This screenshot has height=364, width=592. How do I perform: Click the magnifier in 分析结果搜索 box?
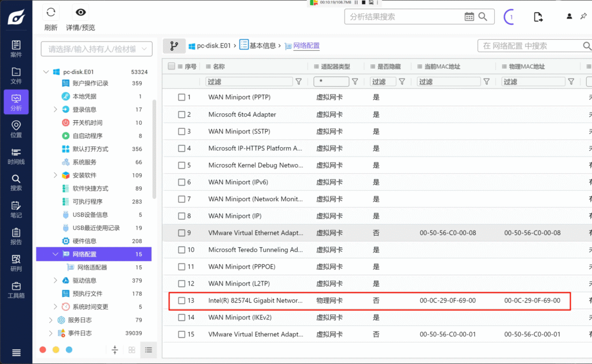pos(483,17)
